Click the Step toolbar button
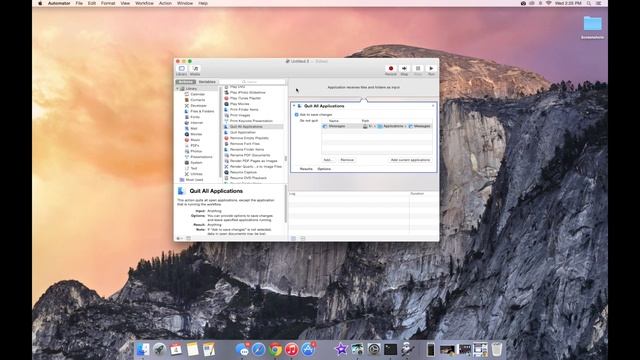 click(x=404, y=70)
